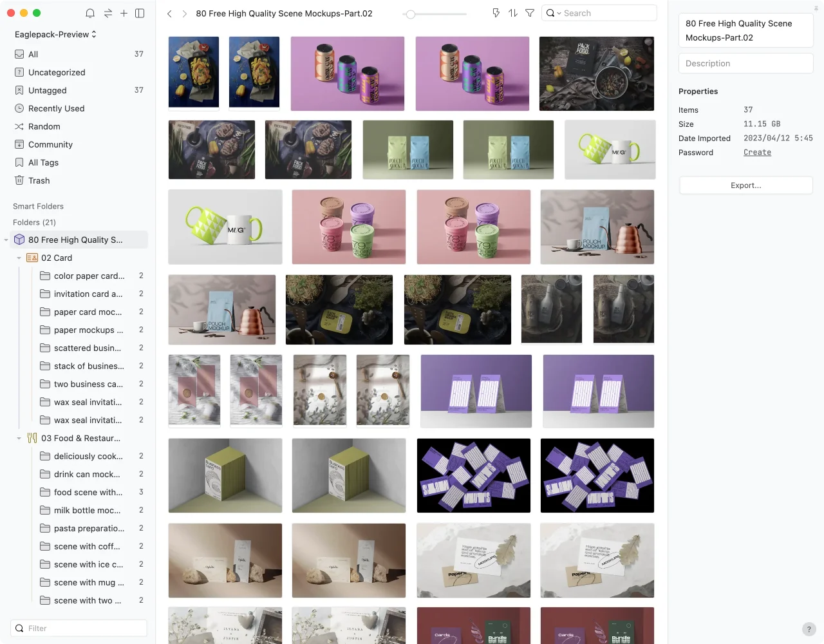824x644 pixels.
Task: Click the Description field
Action: (x=746, y=63)
